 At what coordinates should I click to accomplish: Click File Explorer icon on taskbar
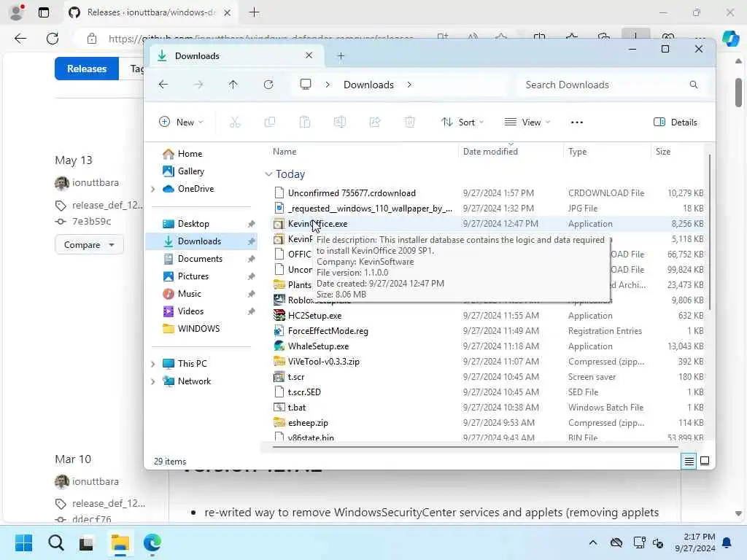(120, 542)
